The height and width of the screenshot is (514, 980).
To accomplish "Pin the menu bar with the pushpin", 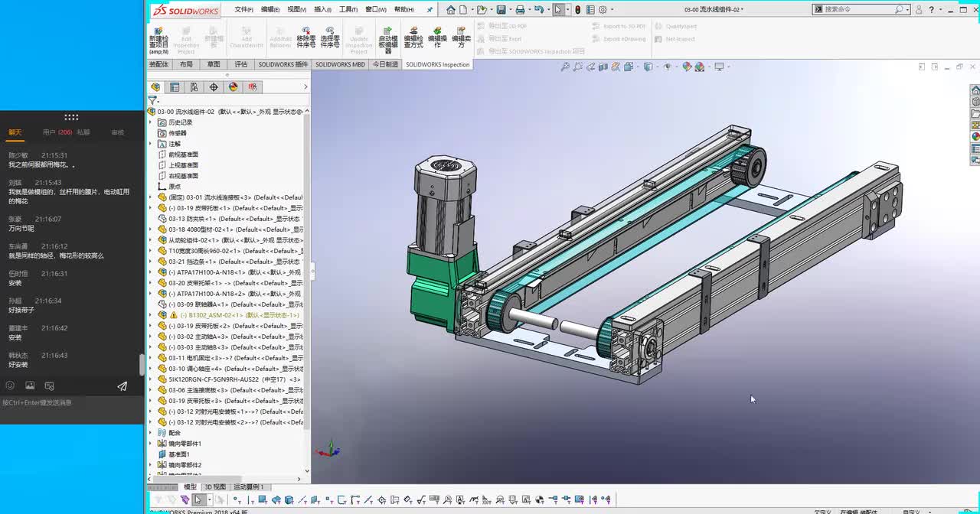I will point(430,10).
